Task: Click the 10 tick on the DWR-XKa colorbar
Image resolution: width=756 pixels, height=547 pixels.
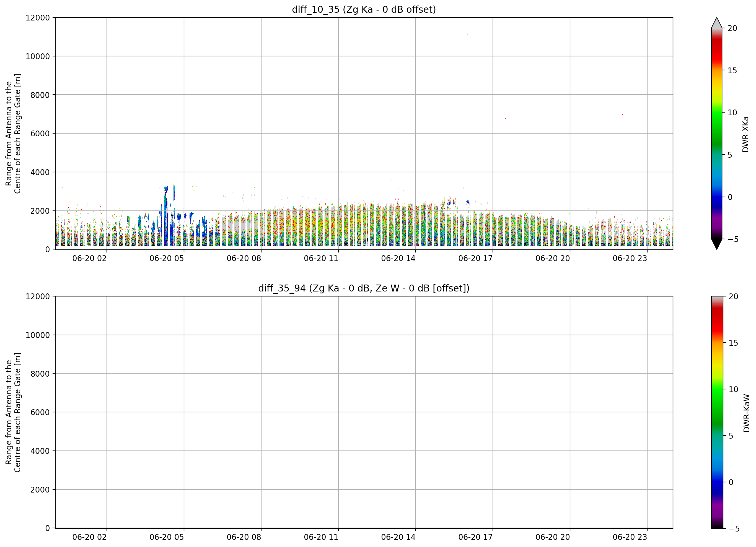Action: pyautogui.click(x=732, y=113)
